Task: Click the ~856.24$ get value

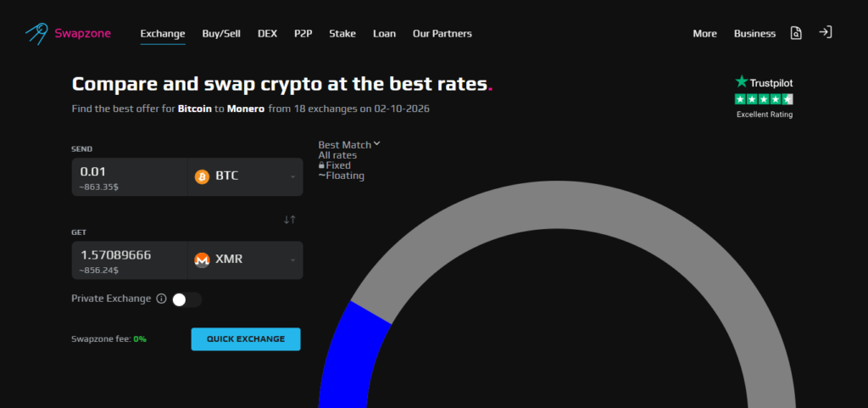Action: pos(98,271)
